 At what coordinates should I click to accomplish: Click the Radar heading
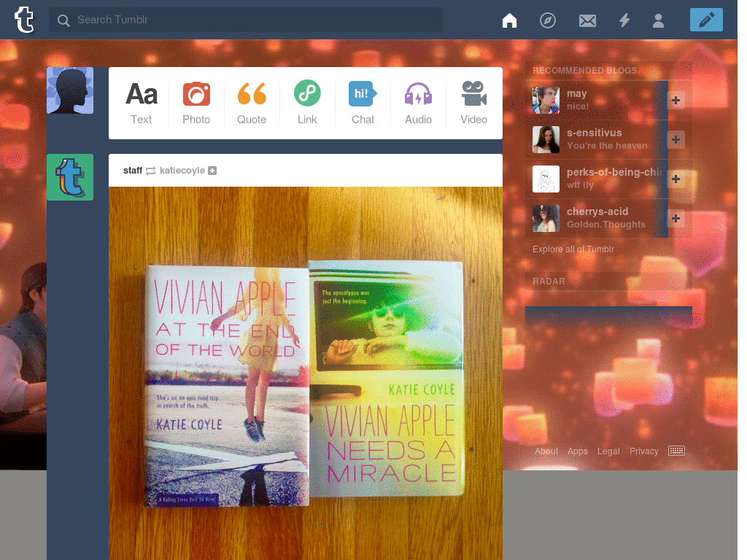point(549,281)
